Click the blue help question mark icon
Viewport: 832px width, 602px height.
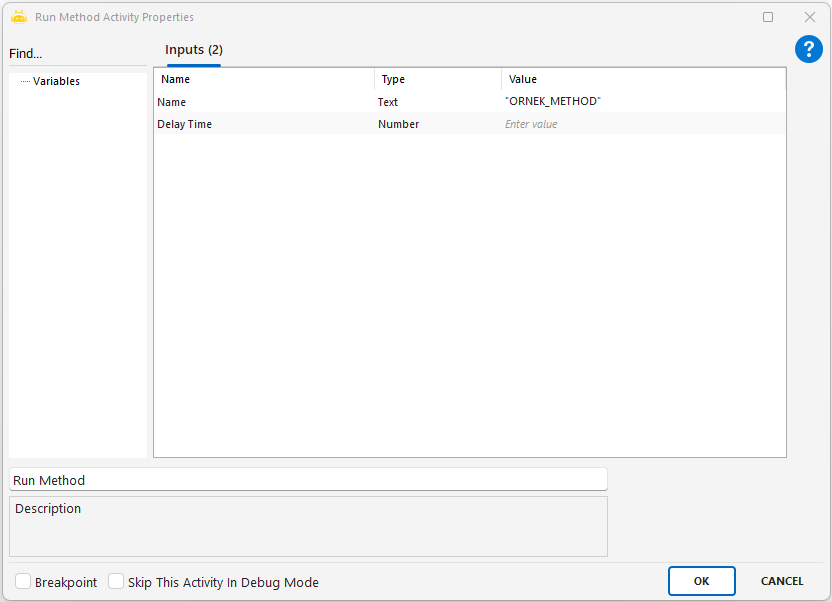pos(808,49)
